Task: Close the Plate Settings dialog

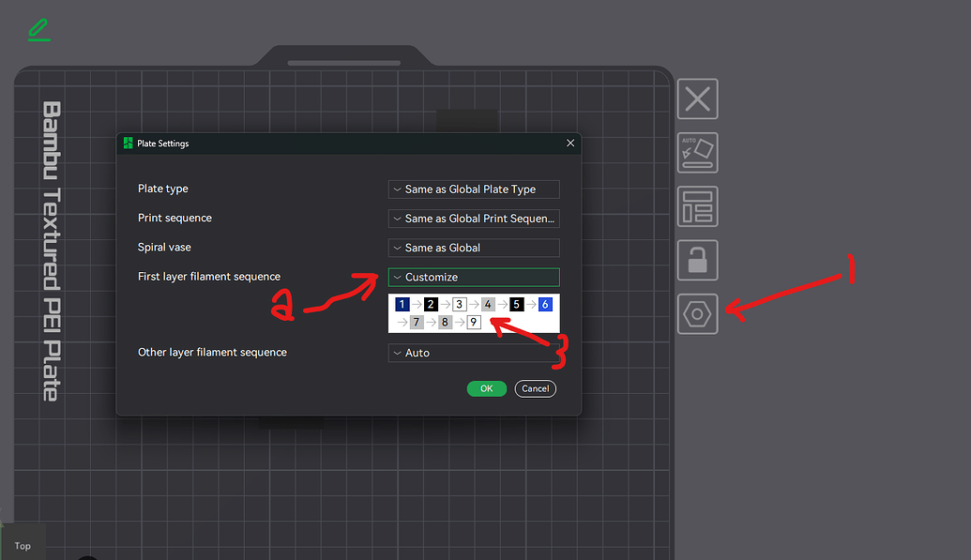Action: coord(570,144)
